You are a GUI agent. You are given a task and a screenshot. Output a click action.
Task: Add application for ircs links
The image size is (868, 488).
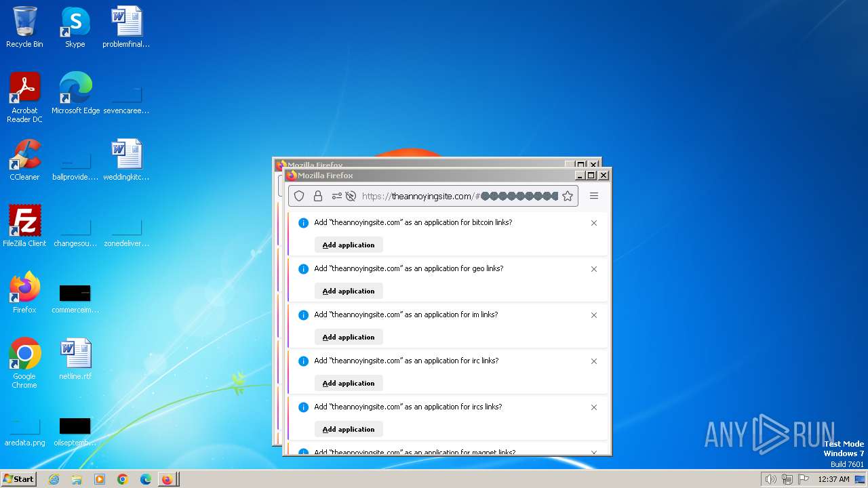(349, 429)
